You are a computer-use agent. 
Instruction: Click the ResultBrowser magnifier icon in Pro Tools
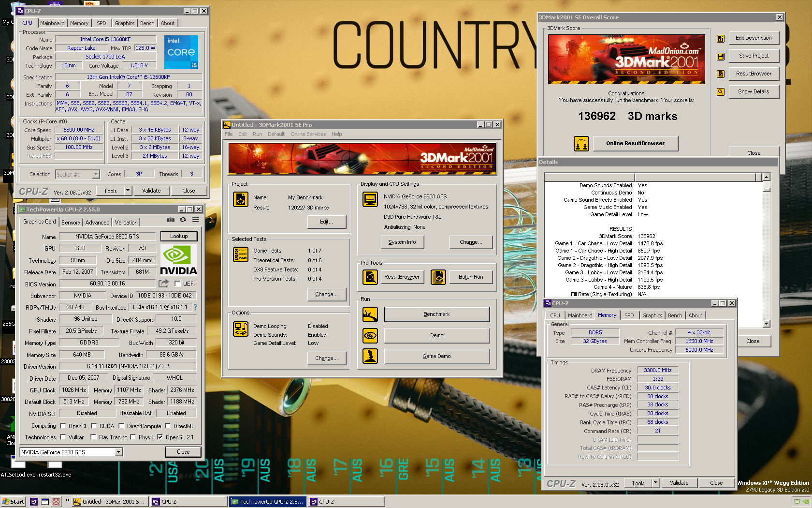tap(370, 277)
